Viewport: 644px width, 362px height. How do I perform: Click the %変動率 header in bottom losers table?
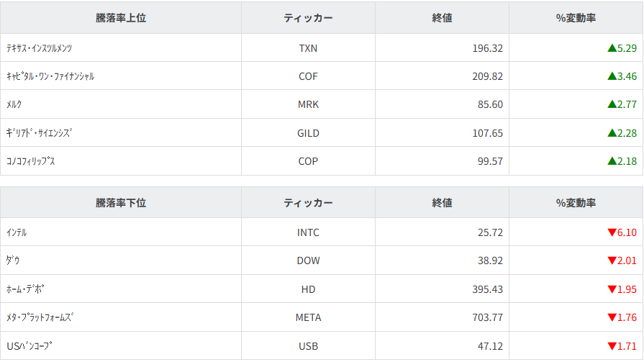[x=576, y=203]
